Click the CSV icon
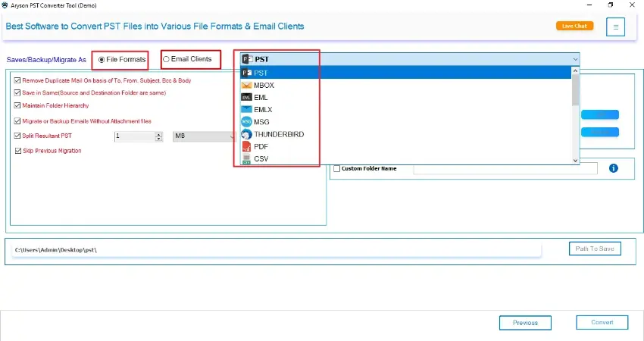 coord(246,158)
